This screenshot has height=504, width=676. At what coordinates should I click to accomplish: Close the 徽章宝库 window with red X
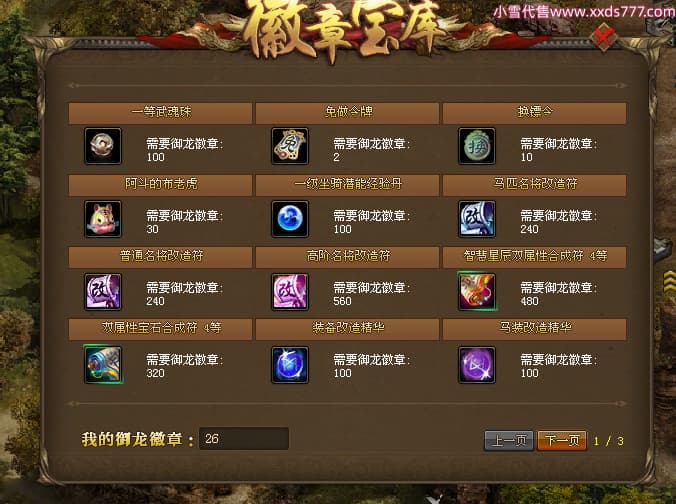pyautogui.click(x=604, y=37)
